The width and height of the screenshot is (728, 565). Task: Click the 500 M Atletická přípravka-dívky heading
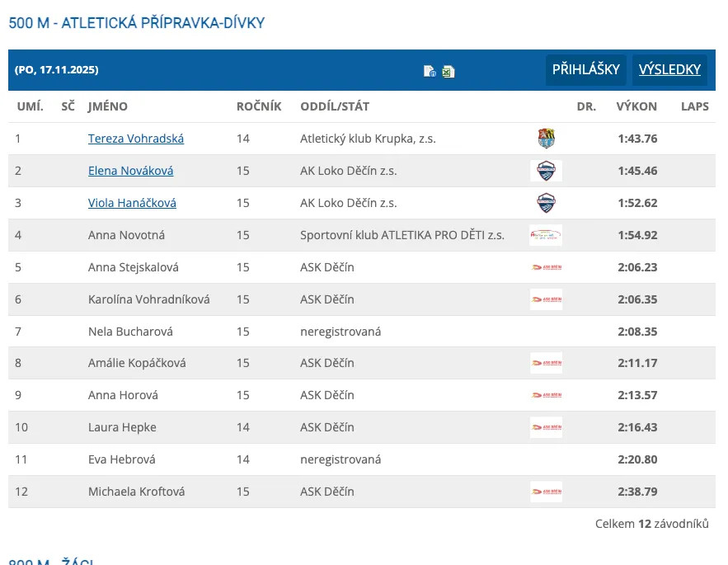point(137,23)
